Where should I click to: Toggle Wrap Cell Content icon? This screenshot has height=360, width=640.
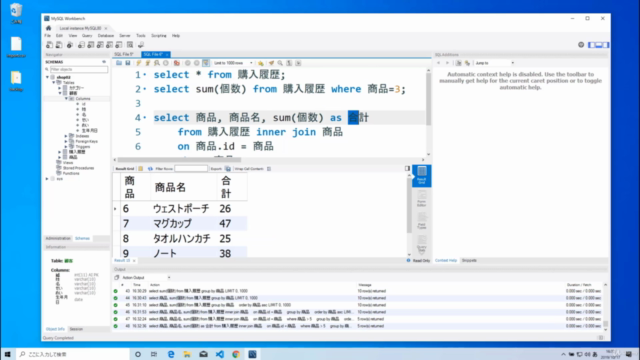(269, 169)
